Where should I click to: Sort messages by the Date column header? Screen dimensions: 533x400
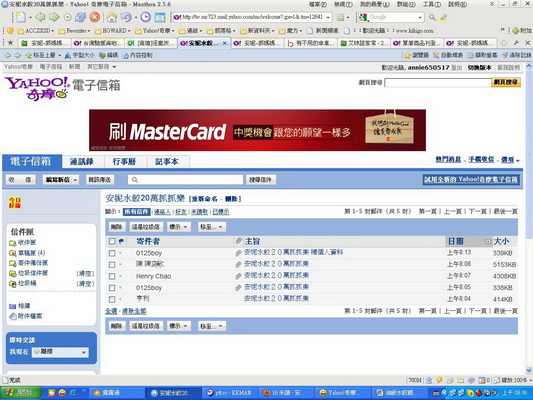click(x=455, y=241)
